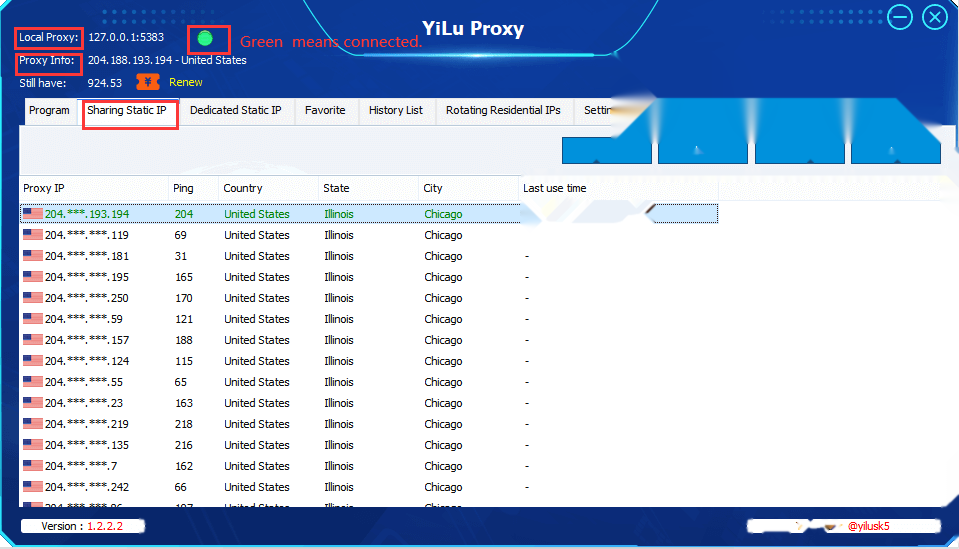Select proxy row 204.***.***.181

[369, 256]
